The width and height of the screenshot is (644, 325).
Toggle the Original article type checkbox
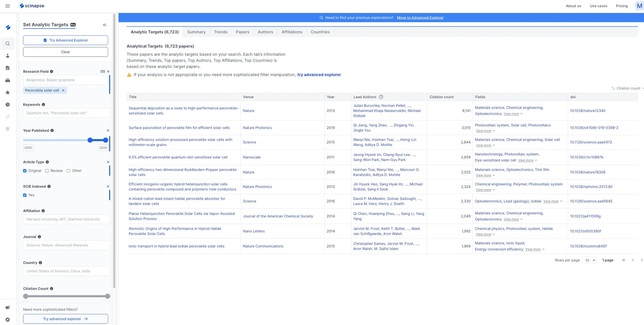(25, 171)
